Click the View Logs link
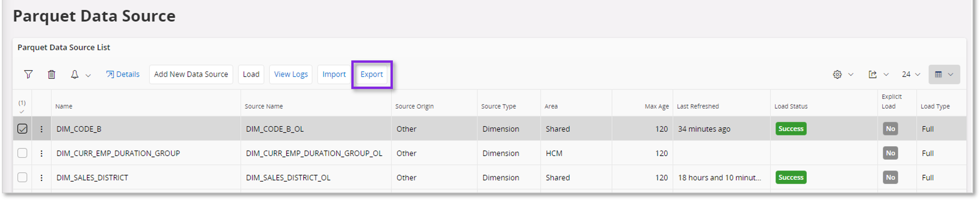 (290, 74)
